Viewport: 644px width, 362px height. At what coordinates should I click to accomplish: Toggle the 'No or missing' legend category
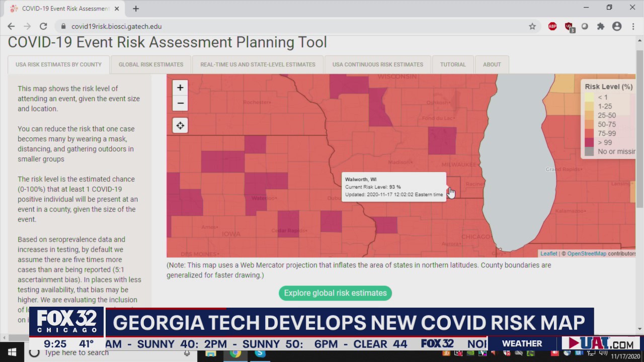click(589, 151)
